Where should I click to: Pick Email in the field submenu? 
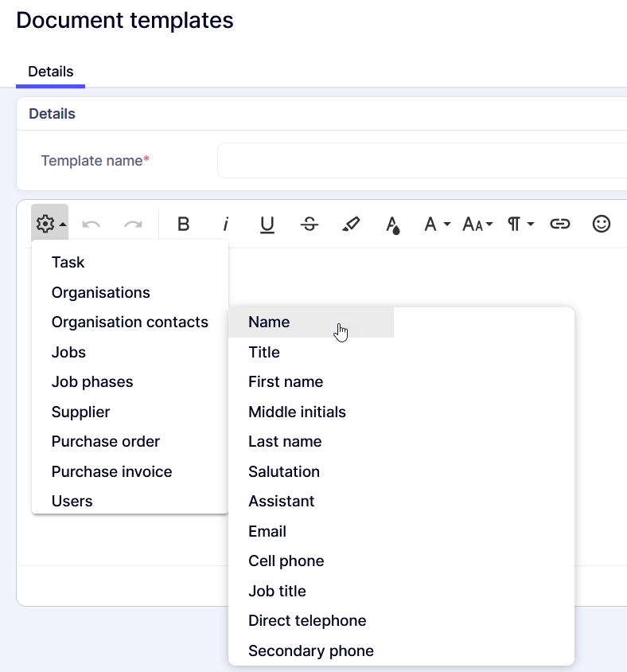pos(267,531)
